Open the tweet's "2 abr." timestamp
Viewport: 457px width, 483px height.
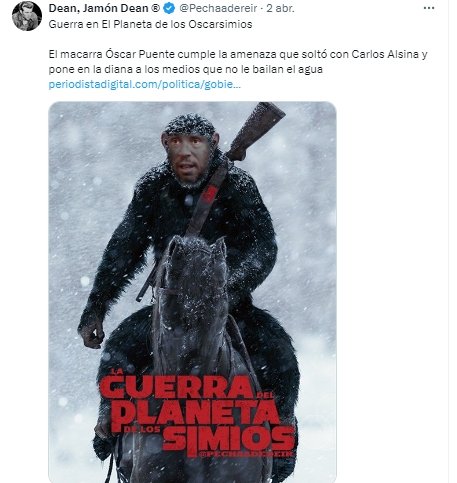point(280,9)
